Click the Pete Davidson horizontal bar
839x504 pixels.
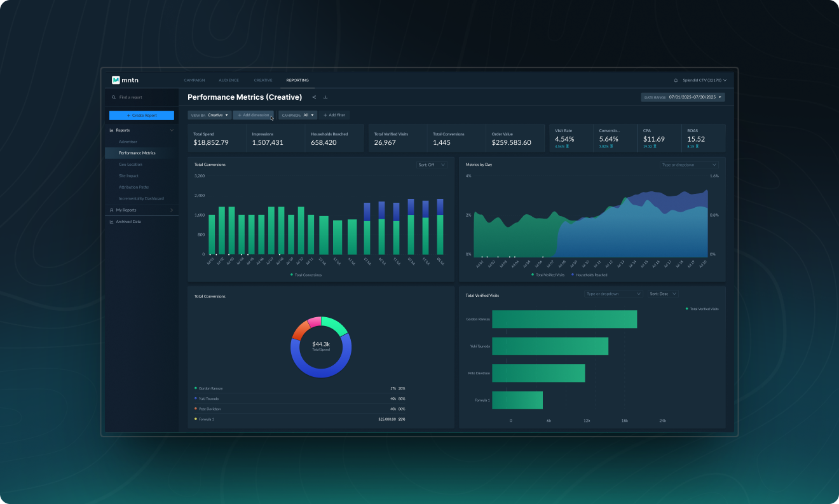coord(538,373)
